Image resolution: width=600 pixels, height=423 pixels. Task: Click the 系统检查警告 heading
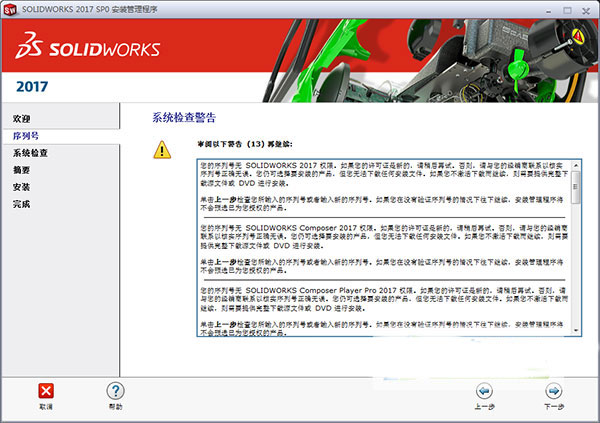184,117
